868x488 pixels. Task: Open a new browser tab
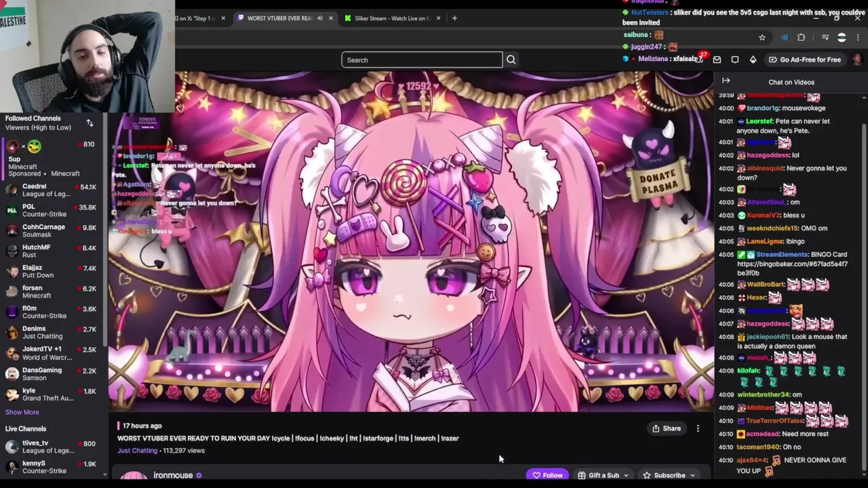454,18
